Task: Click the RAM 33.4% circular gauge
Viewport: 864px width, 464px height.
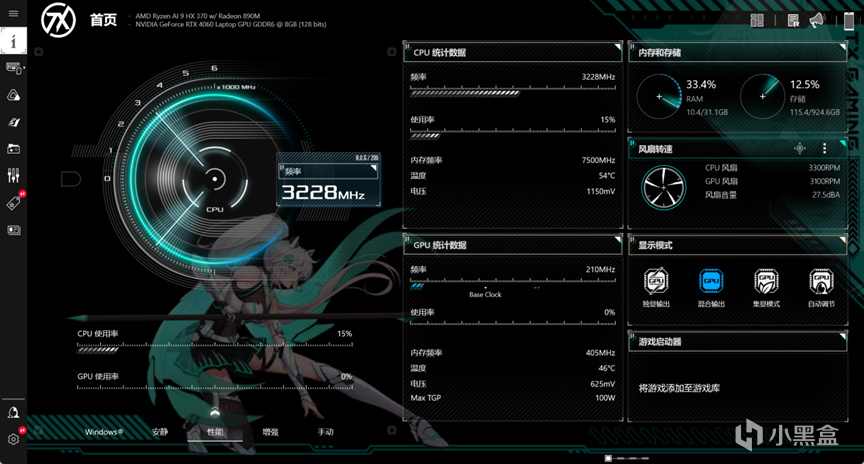Action: (659, 96)
